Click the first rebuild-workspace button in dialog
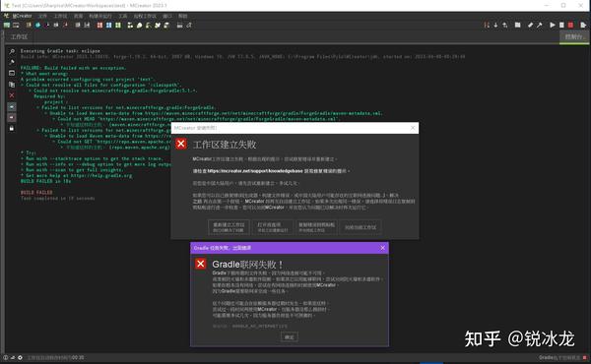 [x=229, y=227]
